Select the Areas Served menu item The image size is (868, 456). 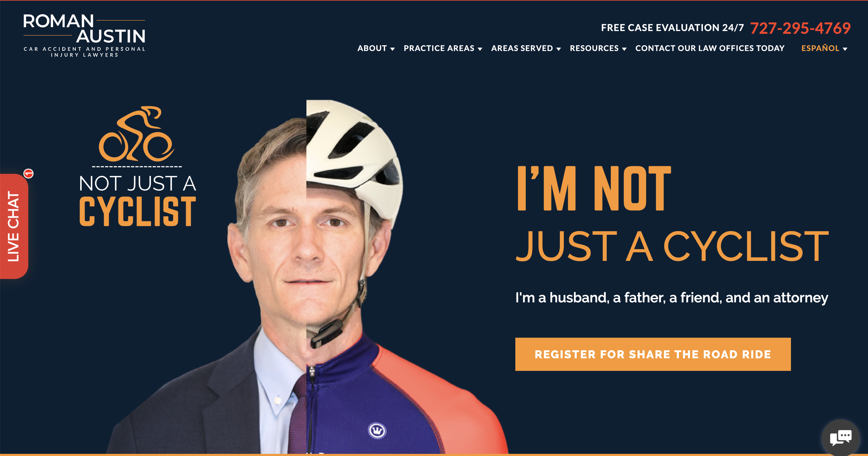(x=522, y=48)
